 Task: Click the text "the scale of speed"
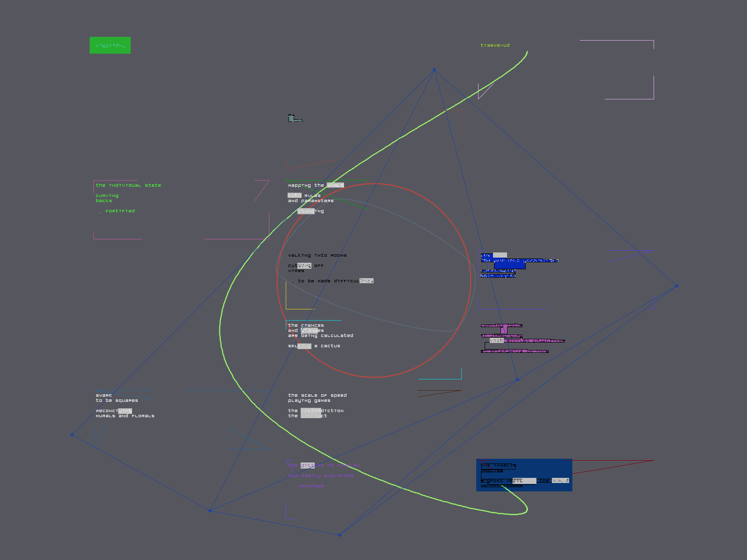317,395
